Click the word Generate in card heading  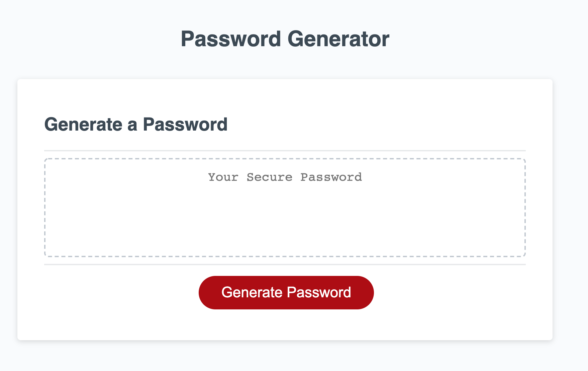[83, 125]
